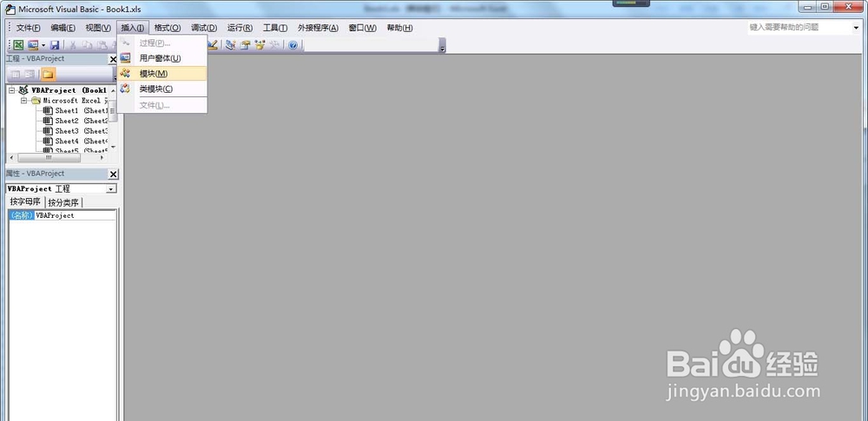This screenshot has width=868, height=421.
Task: Select VBAProject (Book1) in the tree
Action: (69, 90)
